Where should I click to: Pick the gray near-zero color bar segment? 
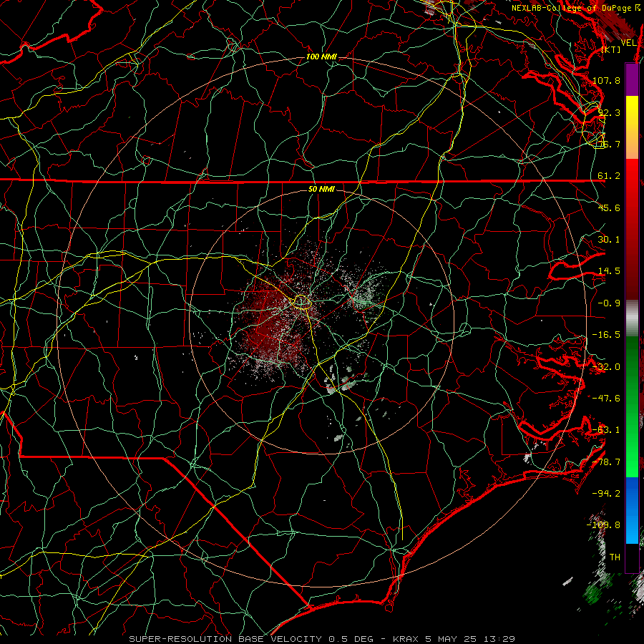tap(632, 318)
